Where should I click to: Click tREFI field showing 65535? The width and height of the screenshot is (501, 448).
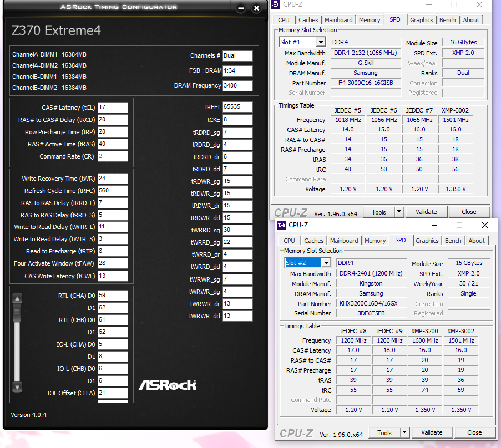pos(237,106)
